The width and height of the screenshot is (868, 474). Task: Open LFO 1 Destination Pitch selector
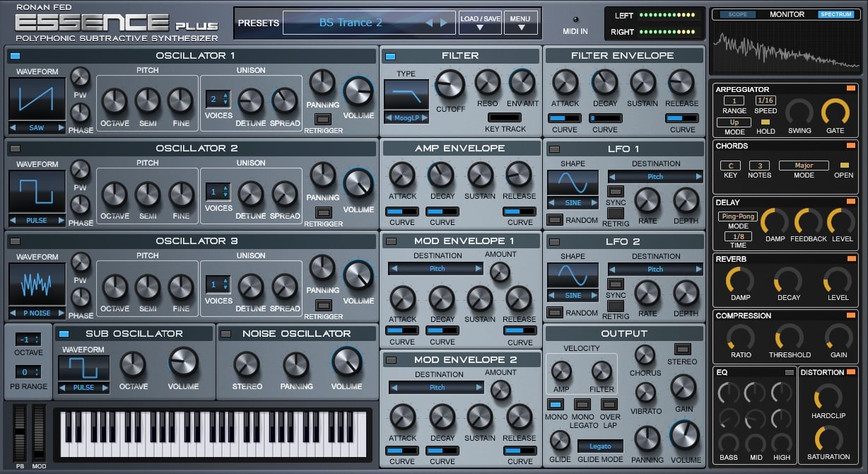(655, 177)
